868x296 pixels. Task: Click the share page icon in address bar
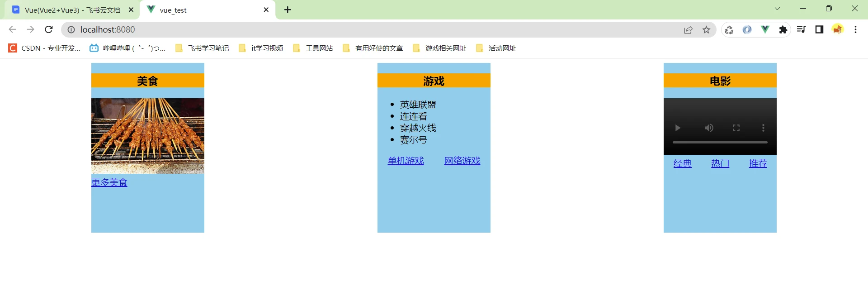click(688, 30)
